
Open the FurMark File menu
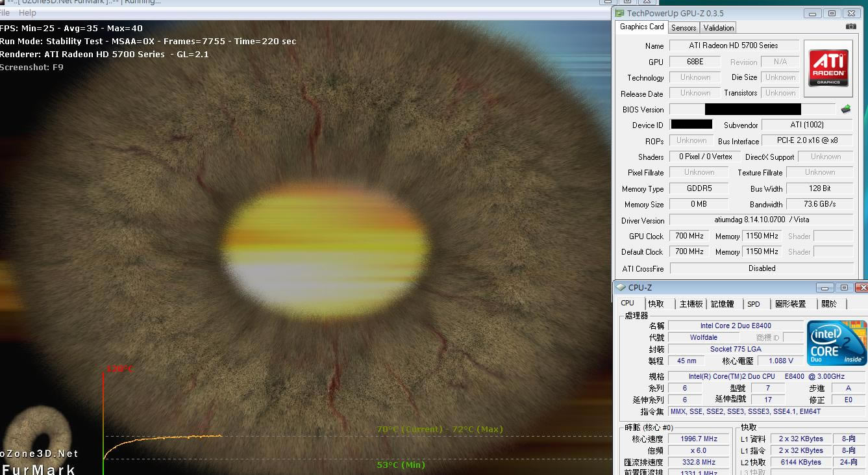(x=5, y=13)
